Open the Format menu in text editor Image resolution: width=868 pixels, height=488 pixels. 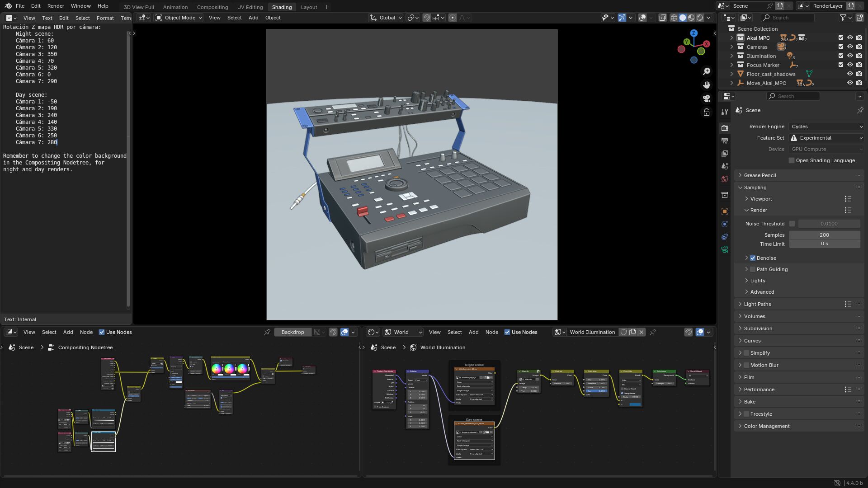[x=105, y=18]
